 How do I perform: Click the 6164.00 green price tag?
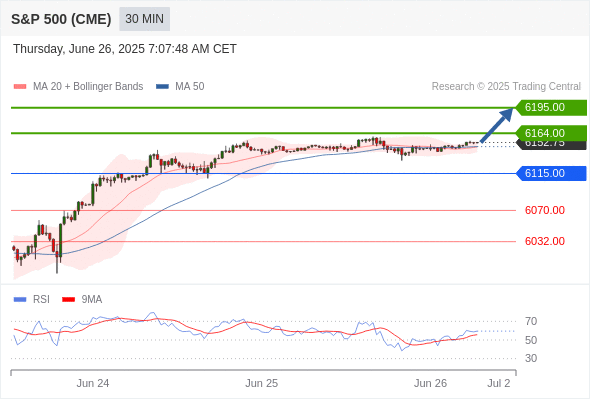tap(551, 133)
